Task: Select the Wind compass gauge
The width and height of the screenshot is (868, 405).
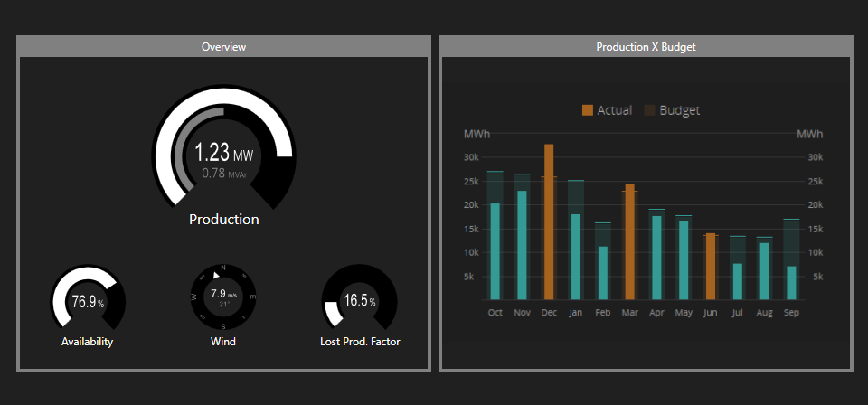Action: pos(223,297)
